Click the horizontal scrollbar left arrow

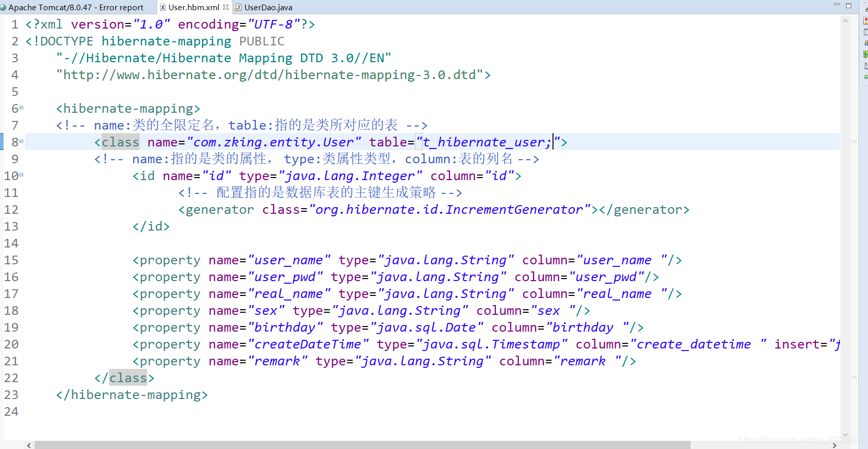tap(29, 445)
